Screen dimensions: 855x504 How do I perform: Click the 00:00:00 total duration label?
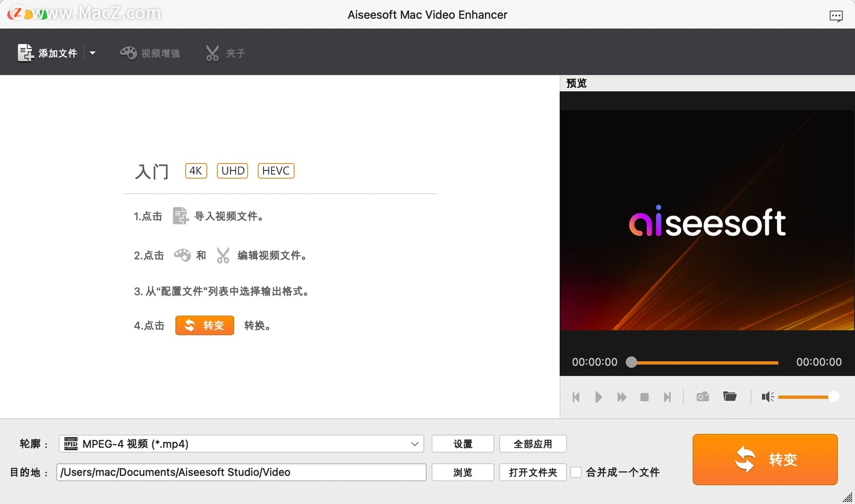click(x=819, y=362)
